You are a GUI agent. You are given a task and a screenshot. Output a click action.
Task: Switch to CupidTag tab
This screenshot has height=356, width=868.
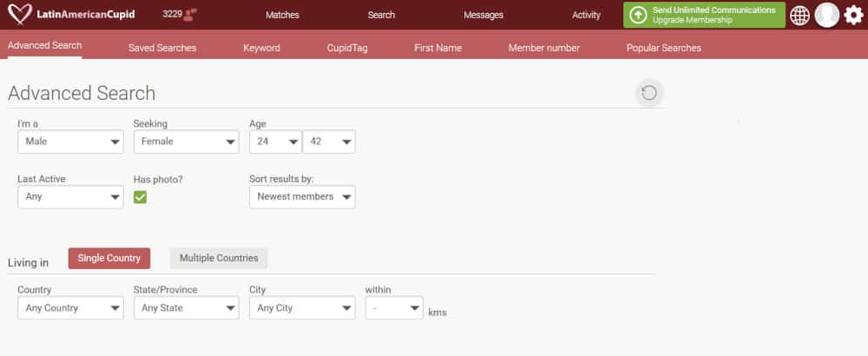[x=347, y=48]
